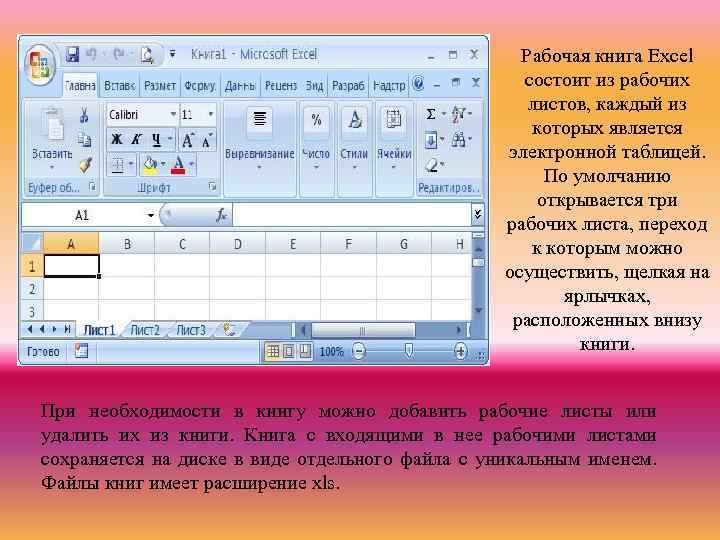Screen dimensions: 720x540
Task: Switch to the Лист3 sheet tab
Action: click(191, 330)
